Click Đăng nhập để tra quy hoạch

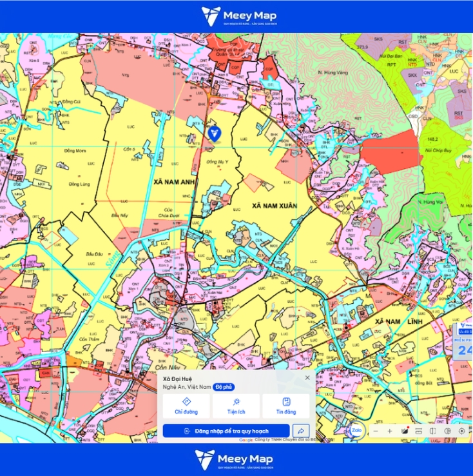tap(226, 431)
